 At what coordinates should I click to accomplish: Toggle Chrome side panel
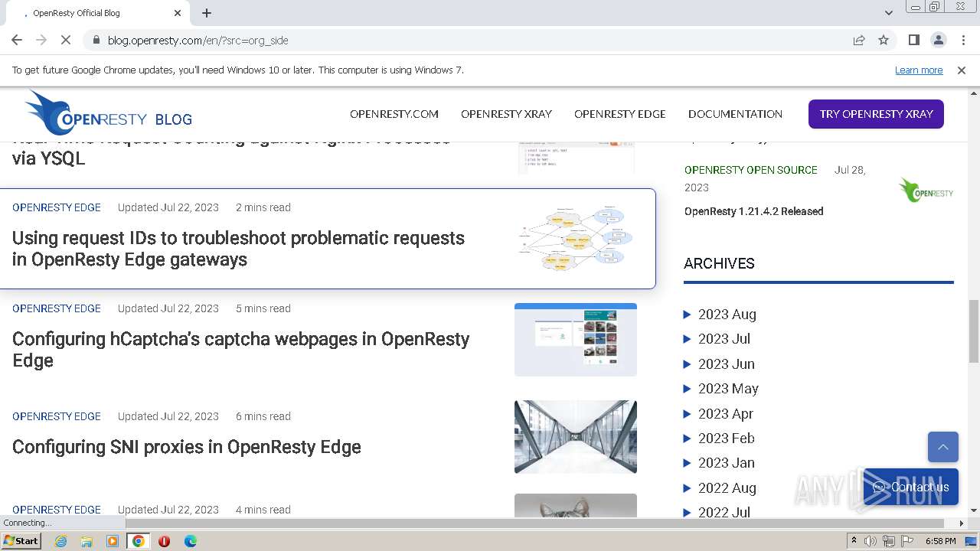click(913, 40)
